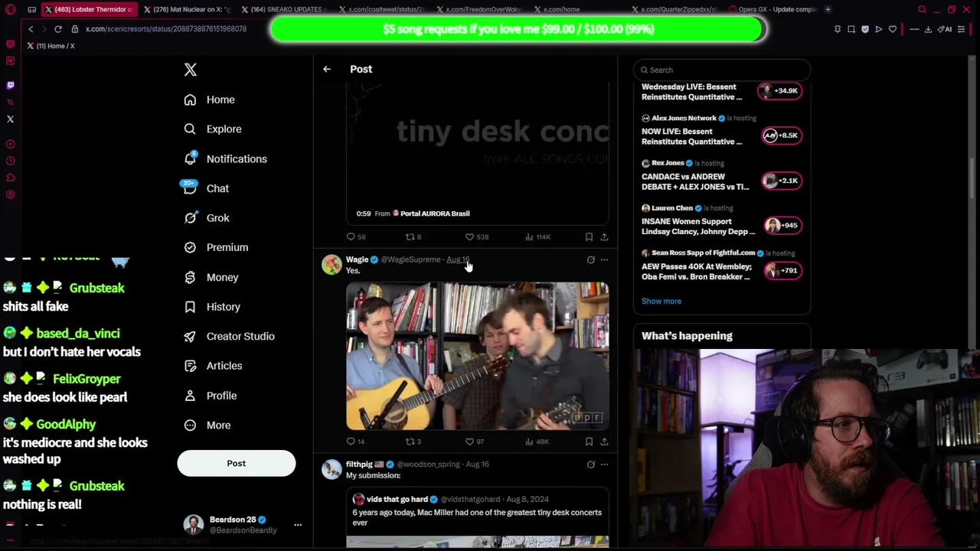The height and width of the screenshot is (551, 980).
Task: Open Grok in the X sidebar
Action: pyautogui.click(x=207, y=218)
